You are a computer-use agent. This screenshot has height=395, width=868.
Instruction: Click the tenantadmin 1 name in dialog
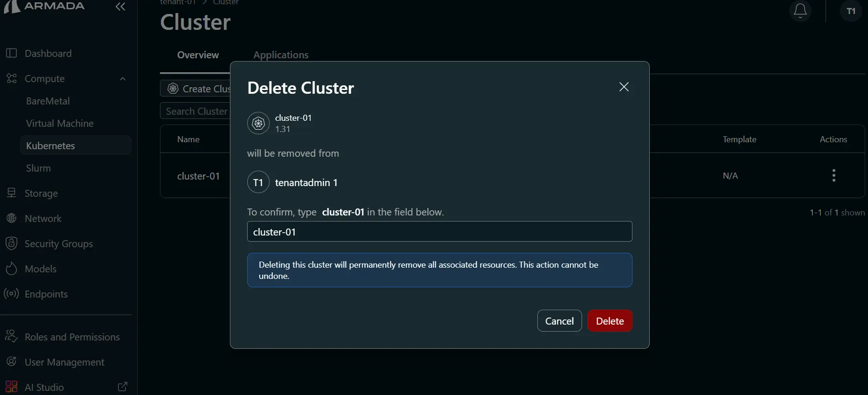(x=306, y=183)
